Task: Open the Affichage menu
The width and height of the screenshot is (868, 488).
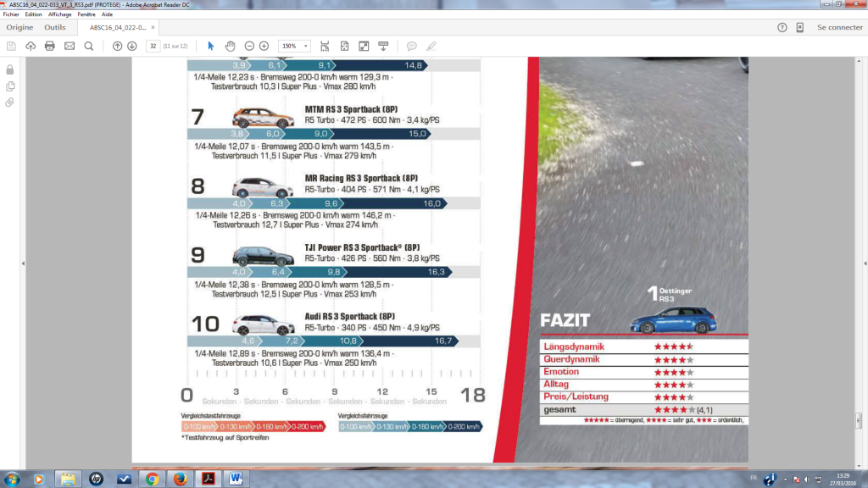Action: pos(59,14)
